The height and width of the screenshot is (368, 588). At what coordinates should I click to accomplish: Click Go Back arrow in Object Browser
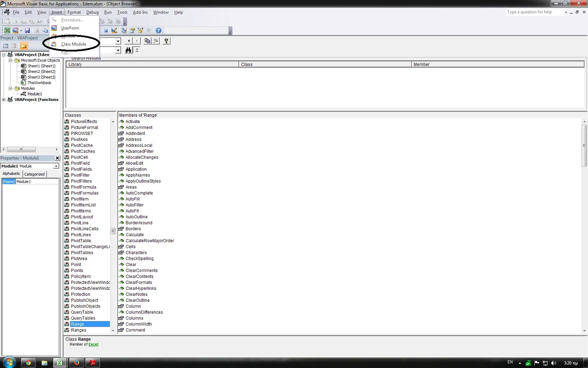(x=129, y=41)
